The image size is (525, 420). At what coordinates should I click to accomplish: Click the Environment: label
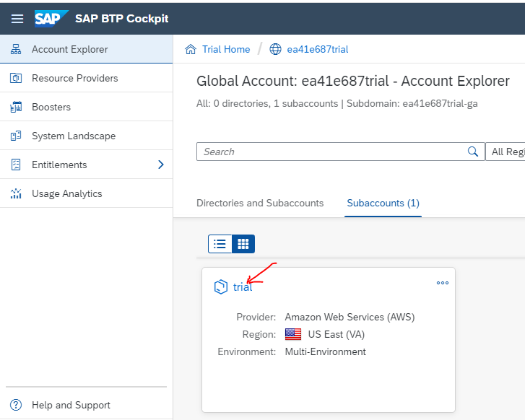(x=247, y=351)
